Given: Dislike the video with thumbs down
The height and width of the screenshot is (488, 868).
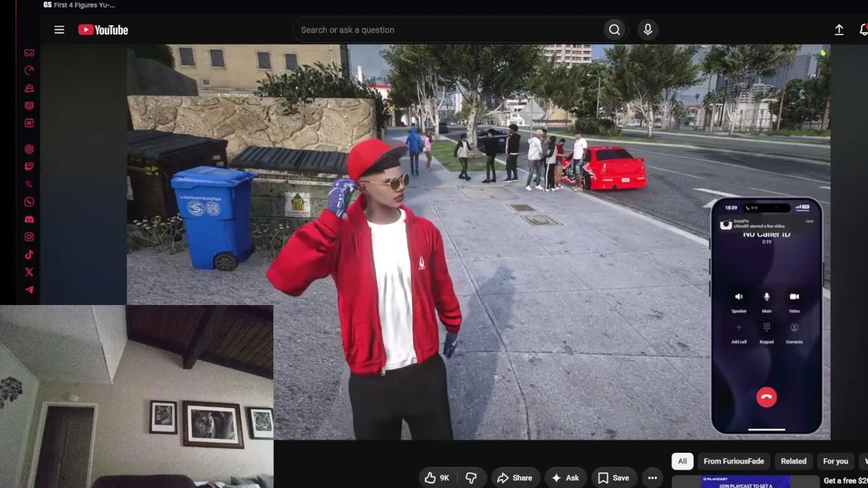Looking at the screenshot, I should pyautogui.click(x=471, y=478).
